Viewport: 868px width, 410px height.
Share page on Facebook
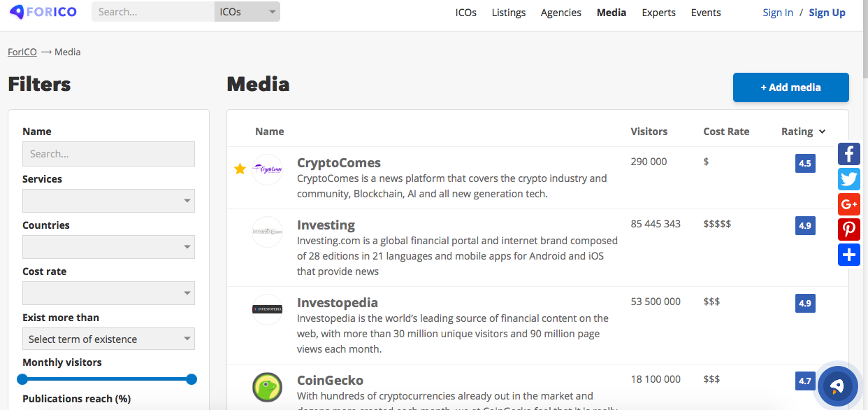coord(849,154)
